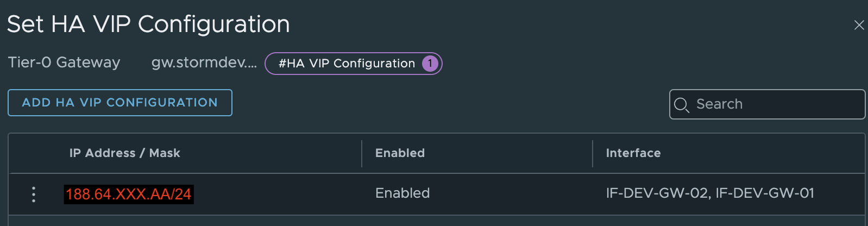Click the Enabled column header
Viewport: 868px width, 226px height.
click(400, 153)
